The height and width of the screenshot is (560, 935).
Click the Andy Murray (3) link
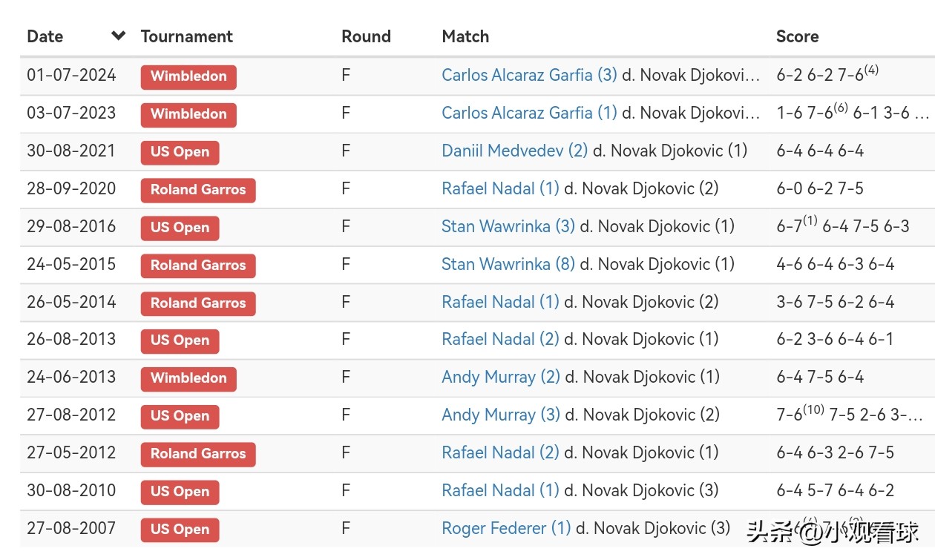501,415
